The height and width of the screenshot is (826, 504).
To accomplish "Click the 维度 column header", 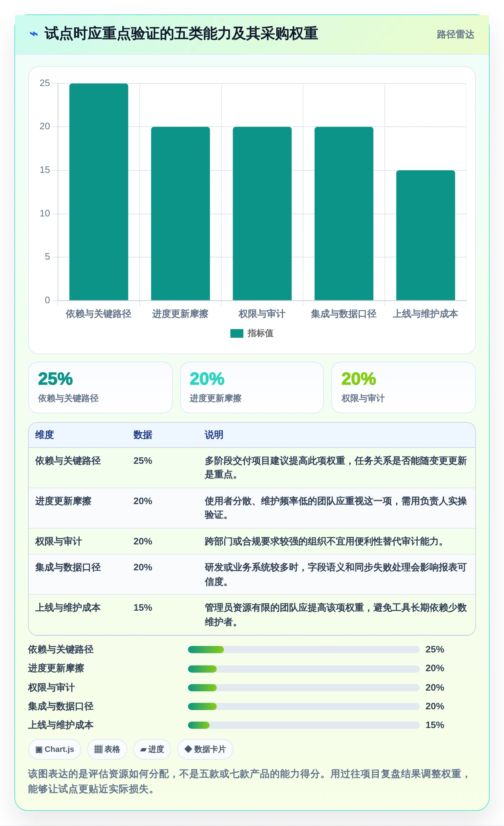I will point(45,435).
